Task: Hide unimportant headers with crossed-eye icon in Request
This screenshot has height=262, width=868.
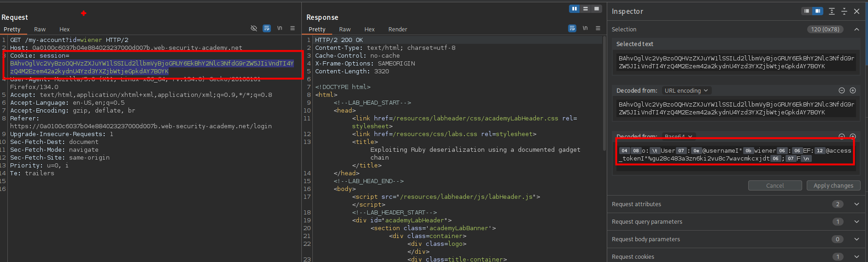Action: tap(253, 29)
